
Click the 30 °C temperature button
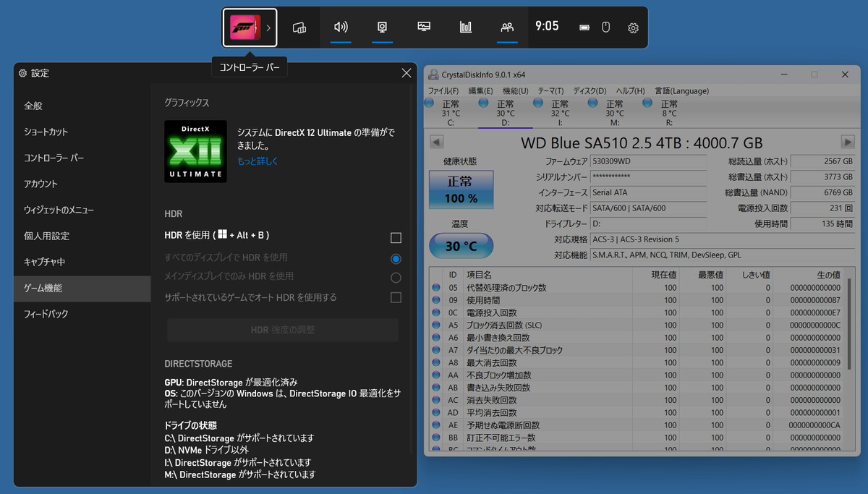[x=461, y=246]
